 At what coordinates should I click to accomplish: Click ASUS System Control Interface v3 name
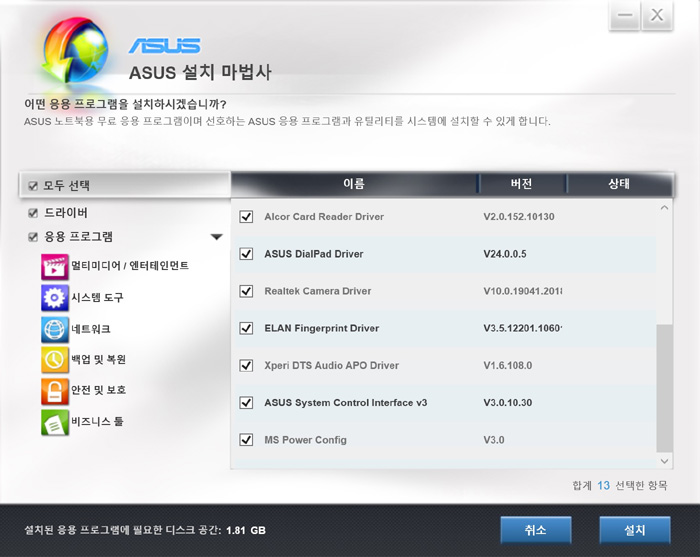pos(346,403)
